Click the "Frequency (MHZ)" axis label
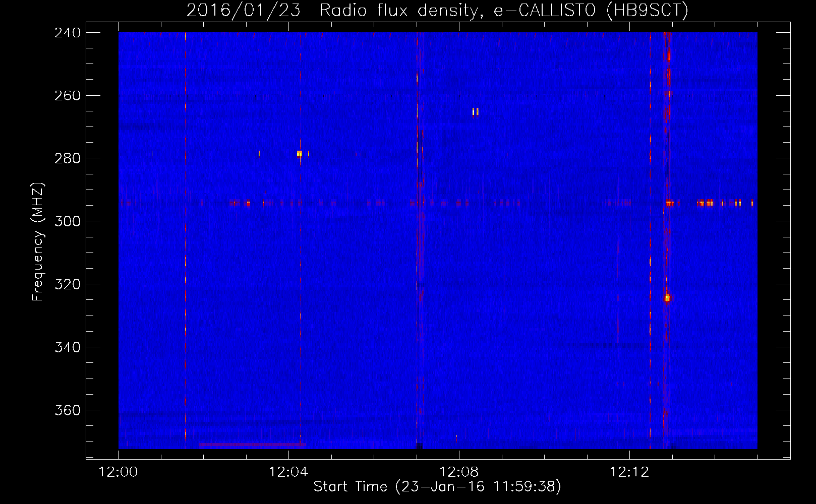The height and width of the screenshot is (504, 816). [38, 241]
